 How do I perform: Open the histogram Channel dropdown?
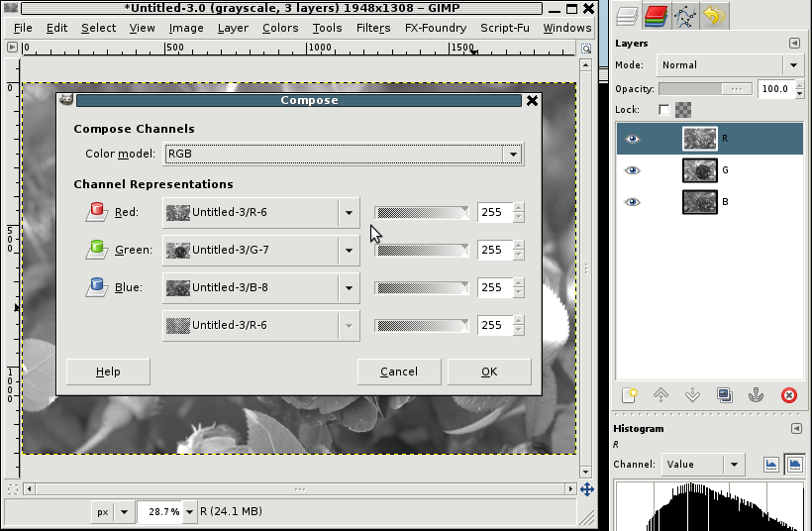(x=703, y=465)
